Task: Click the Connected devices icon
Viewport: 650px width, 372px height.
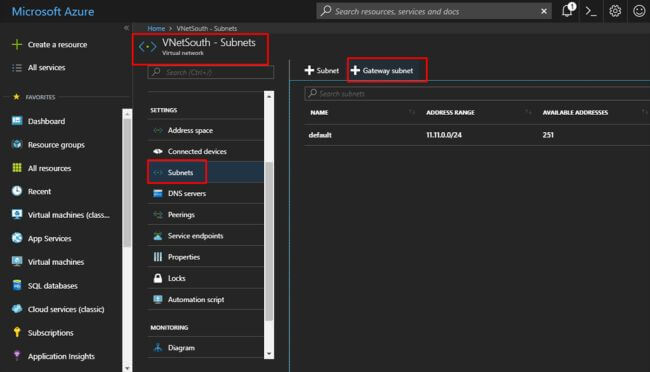Action: tap(158, 151)
